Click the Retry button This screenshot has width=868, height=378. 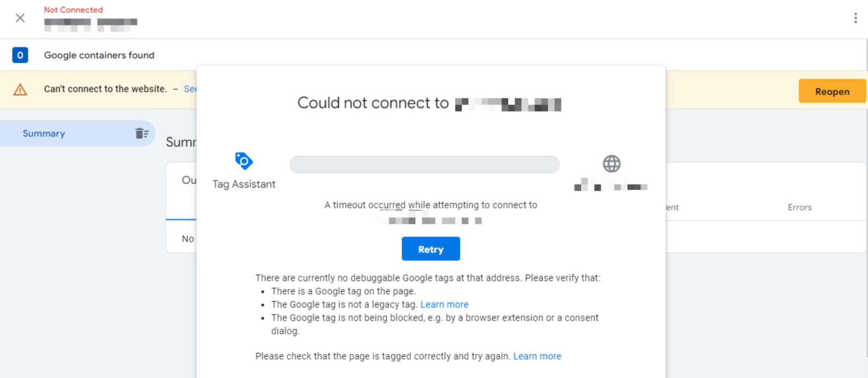click(x=430, y=249)
